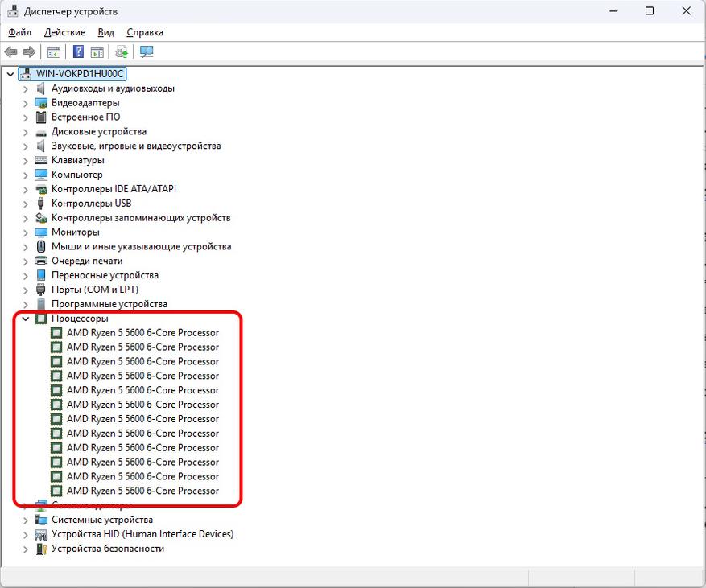This screenshot has height=588, width=706.
Task: Click the chip icon next to Встроенное ПО
Action: click(41, 117)
